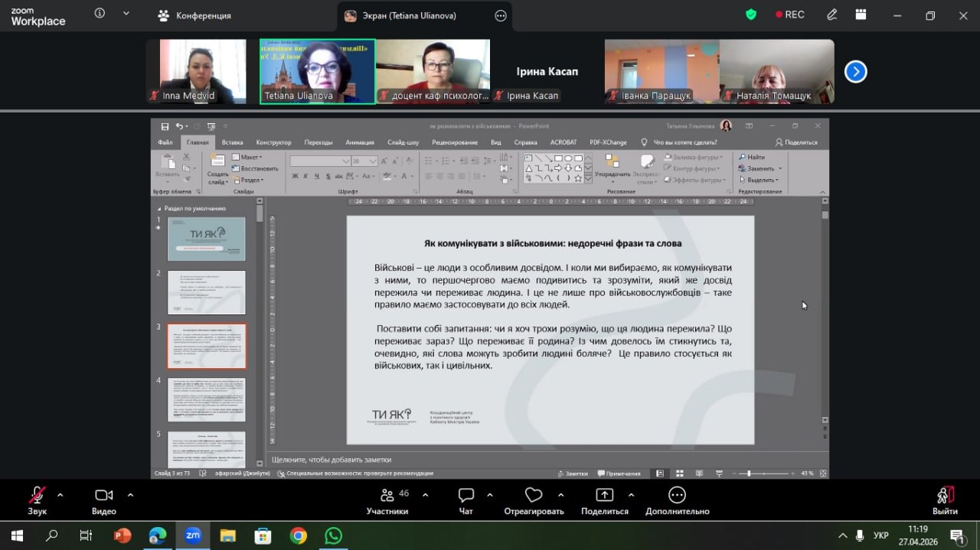Toggle camera using the Видео button
980x550 pixels.
(103, 496)
